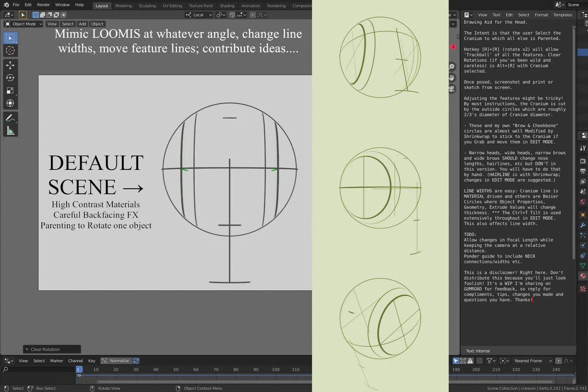Toggle proportional editing in the viewport header

click(252, 15)
